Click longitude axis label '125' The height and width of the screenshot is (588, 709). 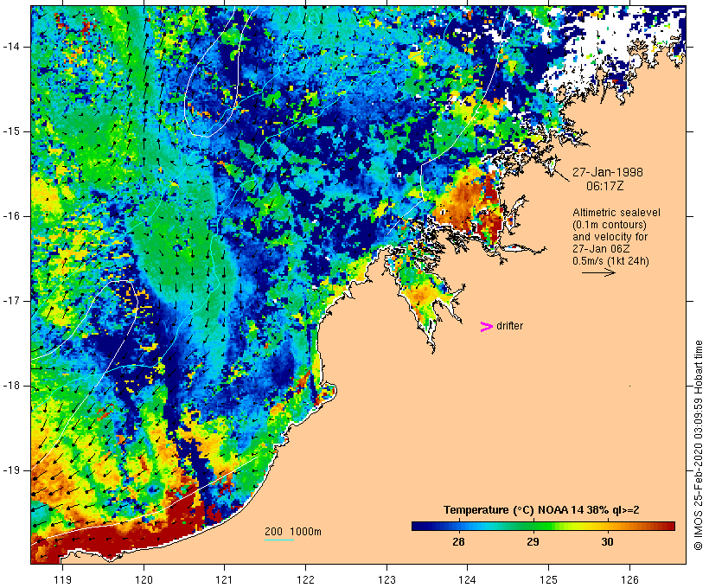click(548, 579)
